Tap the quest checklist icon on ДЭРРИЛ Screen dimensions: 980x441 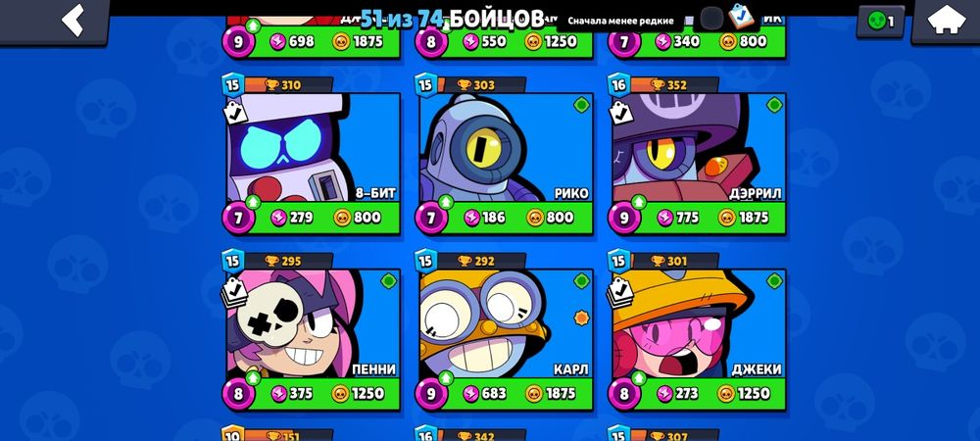tap(620, 113)
